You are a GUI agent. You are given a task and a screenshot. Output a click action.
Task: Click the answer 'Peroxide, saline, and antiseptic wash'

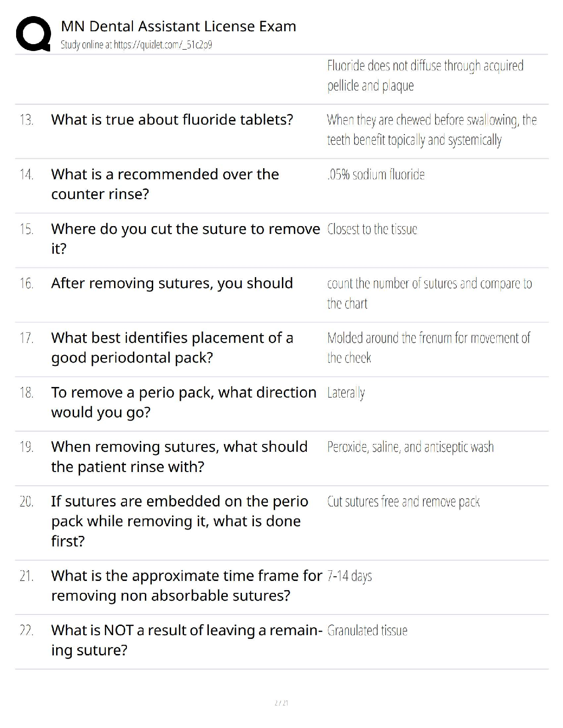(x=410, y=447)
